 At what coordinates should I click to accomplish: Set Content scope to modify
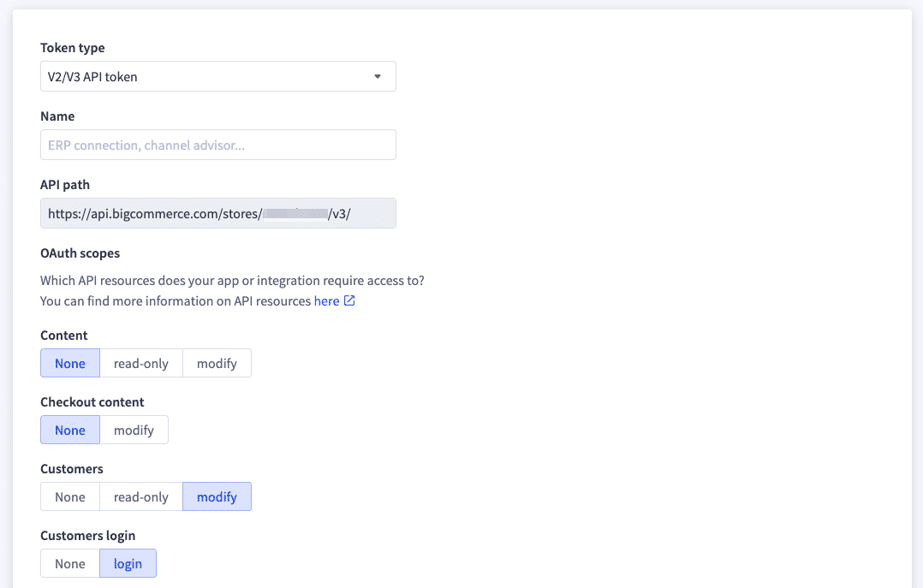(x=217, y=363)
